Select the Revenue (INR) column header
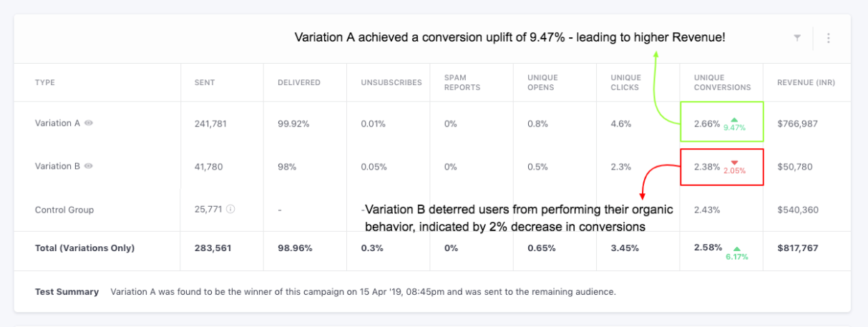868x327 pixels. pos(806,82)
